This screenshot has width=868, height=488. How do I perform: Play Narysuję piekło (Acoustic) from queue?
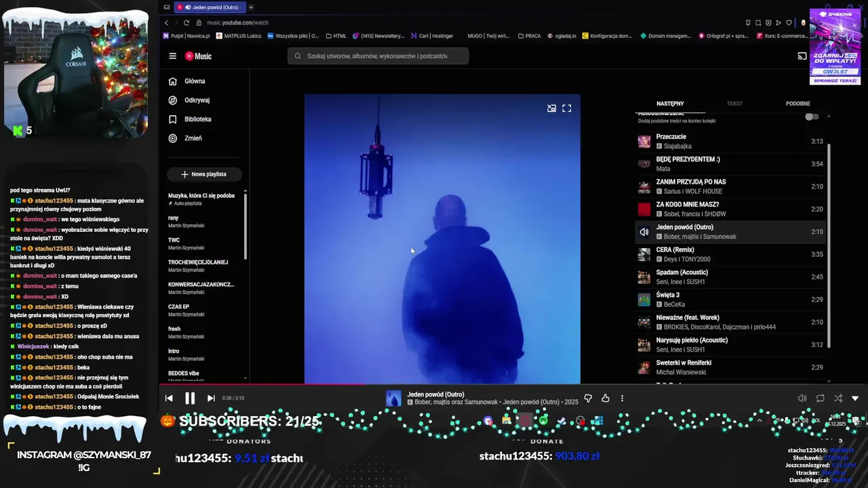coord(730,345)
